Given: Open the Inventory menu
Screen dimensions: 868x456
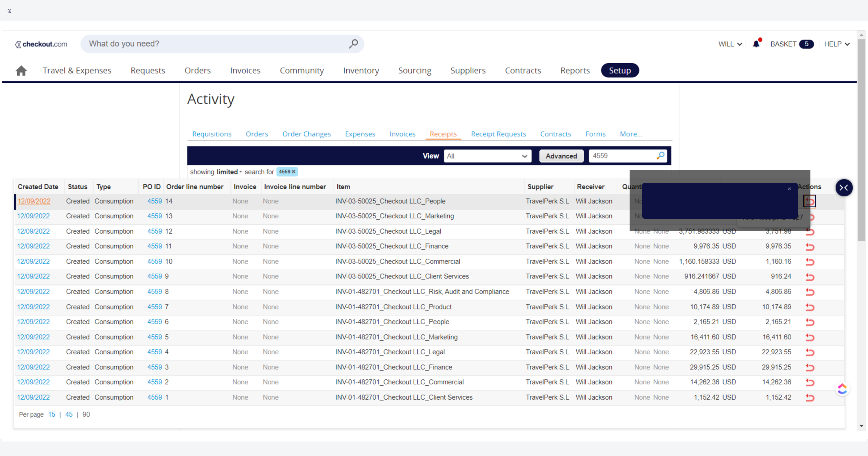Looking at the screenshot, I should pos(361,70).
